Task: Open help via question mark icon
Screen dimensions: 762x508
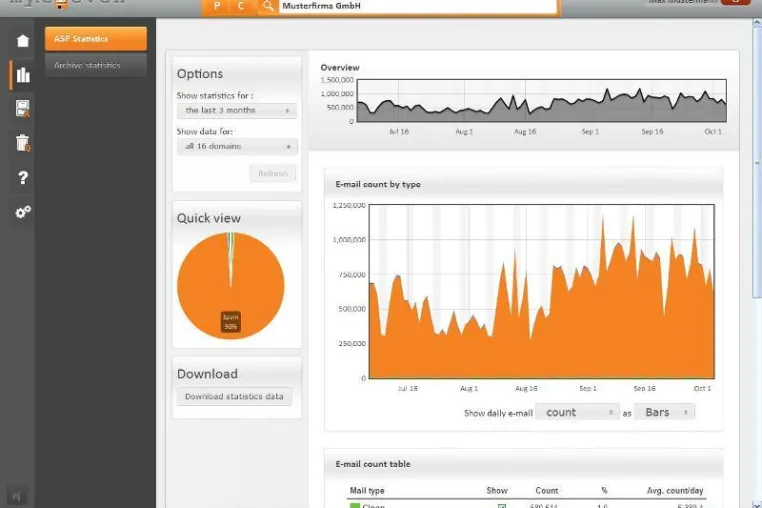Action: coord(23,177)
